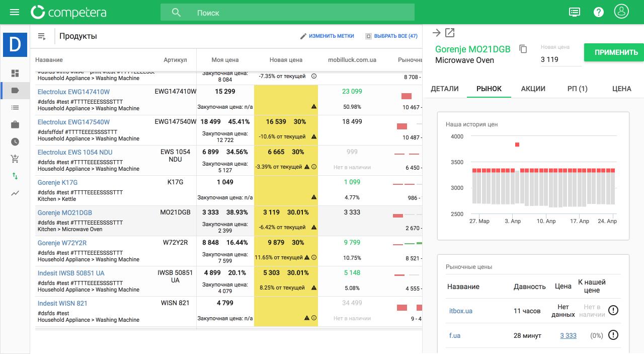This screenshot has width=644, height=354.
Task: Click the Название column header
Action: 49,60
